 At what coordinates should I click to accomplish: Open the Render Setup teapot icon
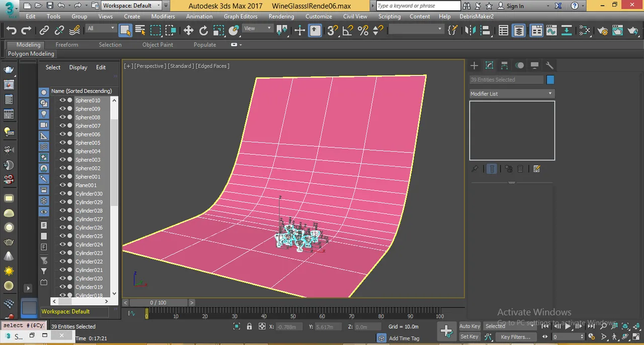(603, 31)
